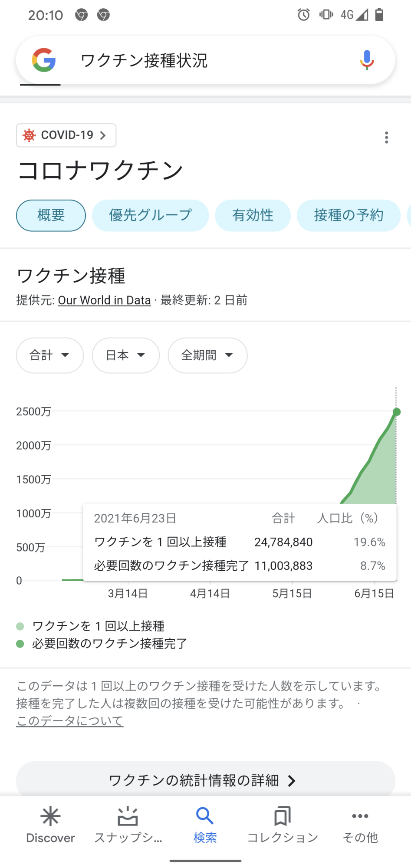Select the 優先グループ tab
The image size is (411, 868).
[x=150, y=215]
